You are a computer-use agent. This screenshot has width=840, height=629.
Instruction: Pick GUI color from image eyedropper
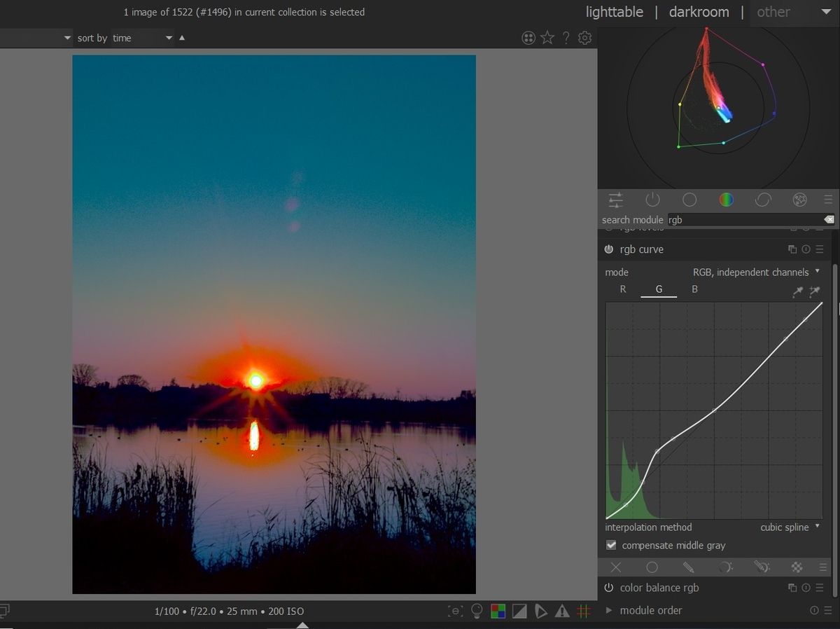click(797, 291)
